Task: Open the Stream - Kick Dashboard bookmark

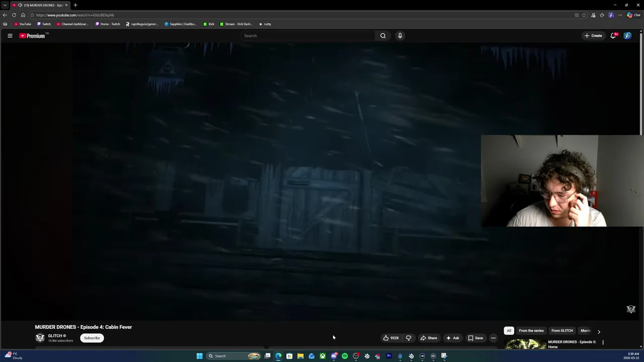Action: pos(236,24)
